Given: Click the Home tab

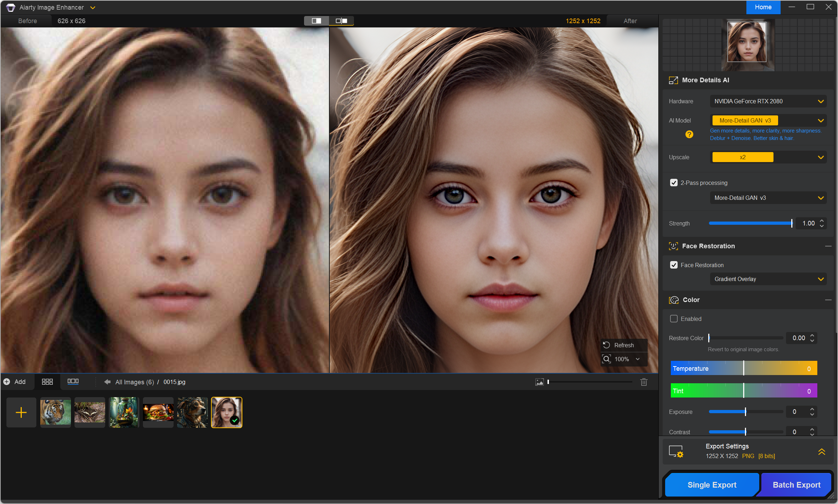Looking at the screenshot, I should [x=763, y=7].
